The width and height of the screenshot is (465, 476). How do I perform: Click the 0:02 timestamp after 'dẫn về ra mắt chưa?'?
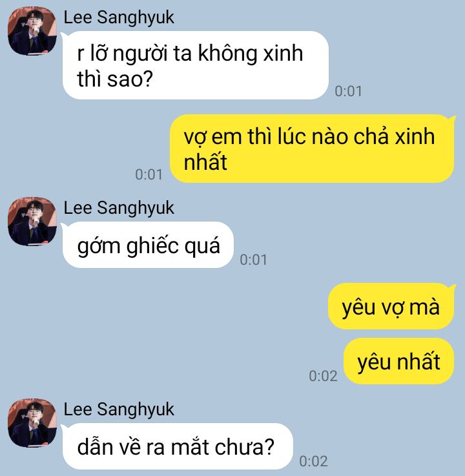tap(313, 461)
